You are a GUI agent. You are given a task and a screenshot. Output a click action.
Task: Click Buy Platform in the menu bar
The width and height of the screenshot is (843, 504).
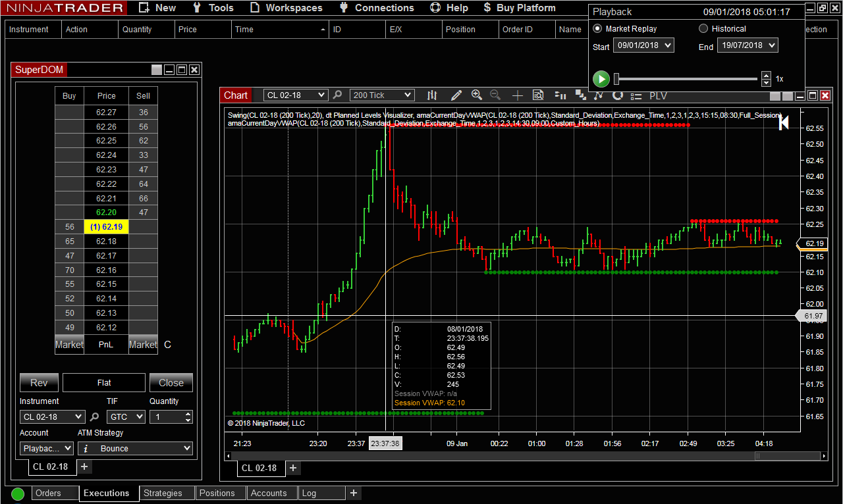(520, 8)
